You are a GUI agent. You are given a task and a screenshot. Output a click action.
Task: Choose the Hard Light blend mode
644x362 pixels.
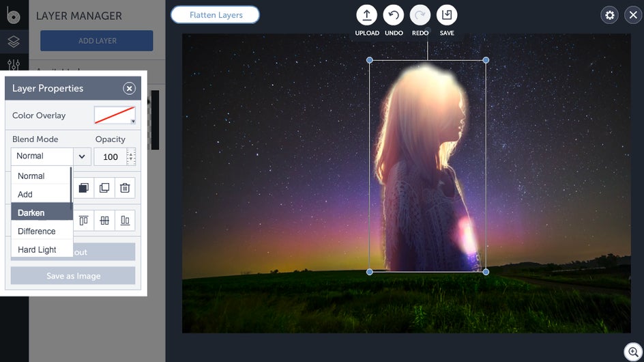click(42, 250)
